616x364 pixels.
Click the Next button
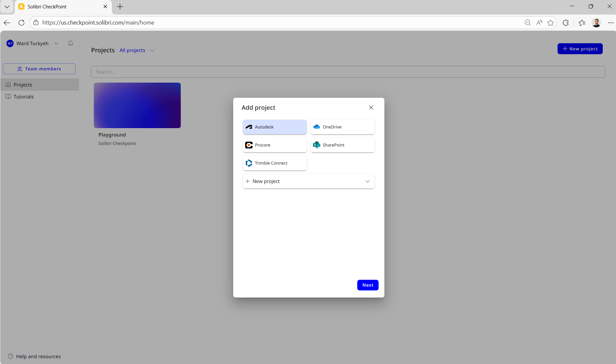coord(367,285)
